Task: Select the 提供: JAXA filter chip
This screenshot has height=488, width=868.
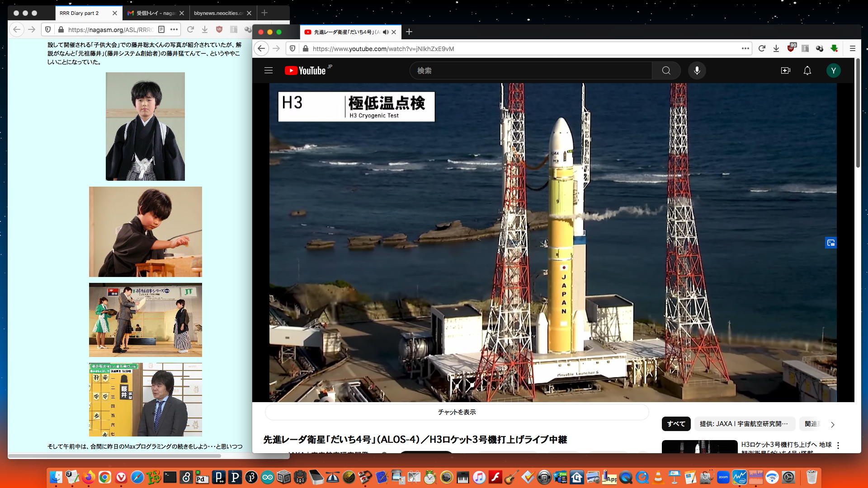Action: (744, 424)
